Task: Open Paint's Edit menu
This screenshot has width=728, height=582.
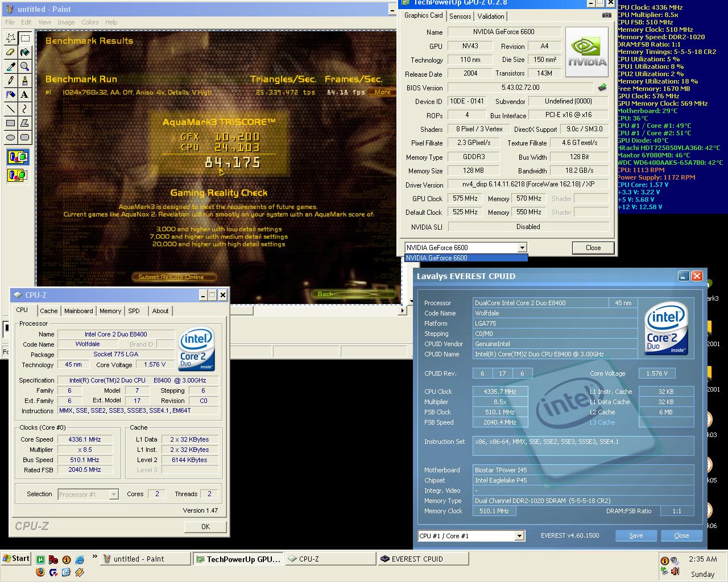Action: click(26, 22)
